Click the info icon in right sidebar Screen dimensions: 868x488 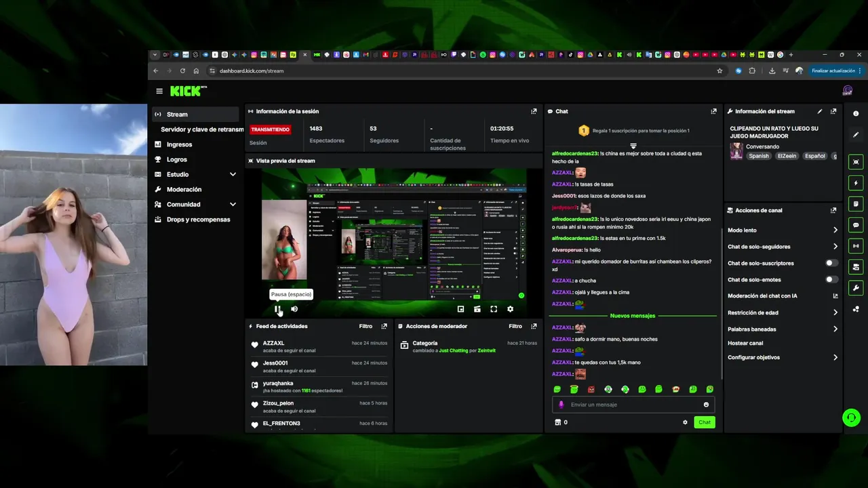pos(856,114)
